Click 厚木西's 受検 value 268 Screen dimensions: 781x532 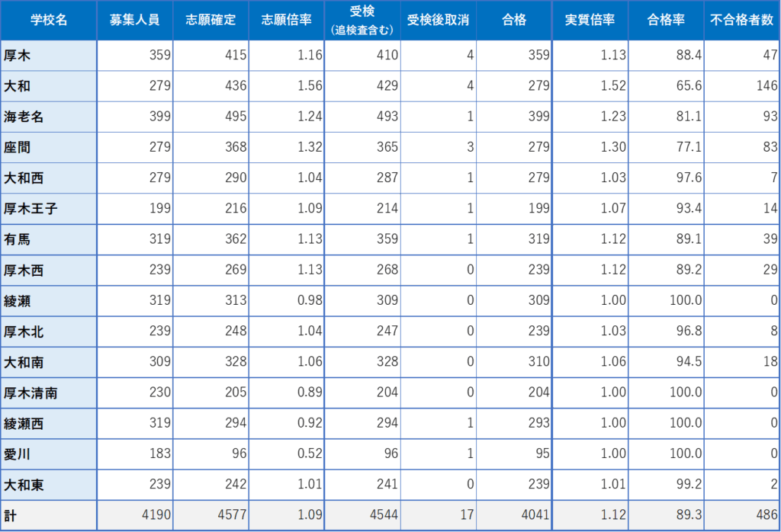click(387, 269)
